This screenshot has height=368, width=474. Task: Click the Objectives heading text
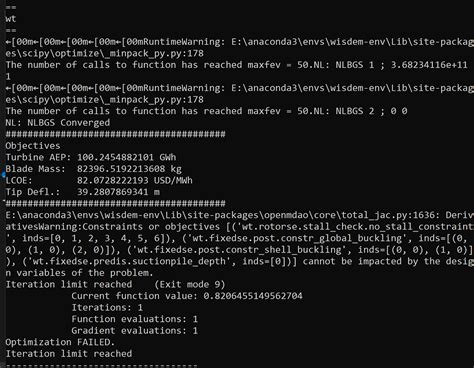click(33, 146)
